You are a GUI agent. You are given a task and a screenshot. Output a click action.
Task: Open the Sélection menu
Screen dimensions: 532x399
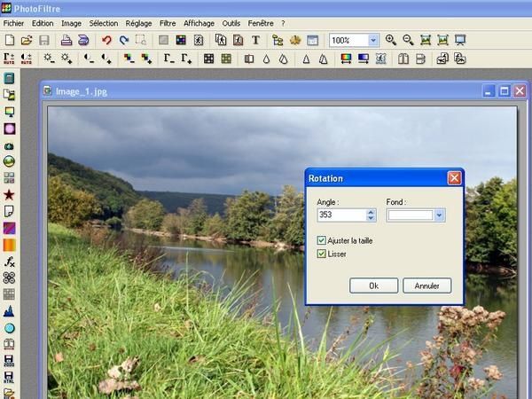click(104, 23)
